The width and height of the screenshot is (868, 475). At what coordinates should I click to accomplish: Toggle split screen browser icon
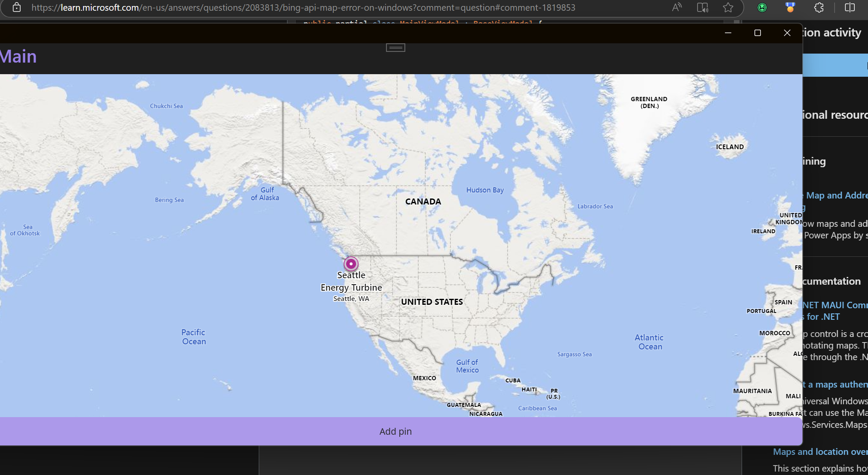pos(850,7)
